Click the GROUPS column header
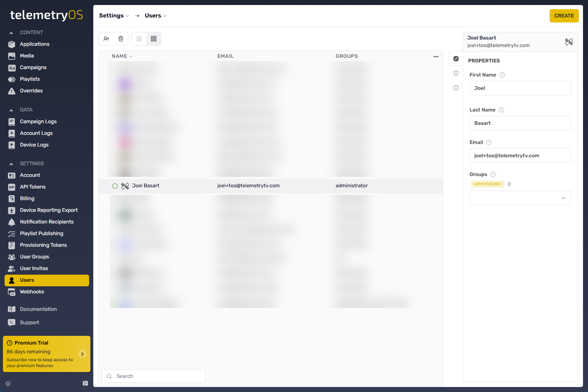Viewport: 588px width, 392px height. (346, 56)
